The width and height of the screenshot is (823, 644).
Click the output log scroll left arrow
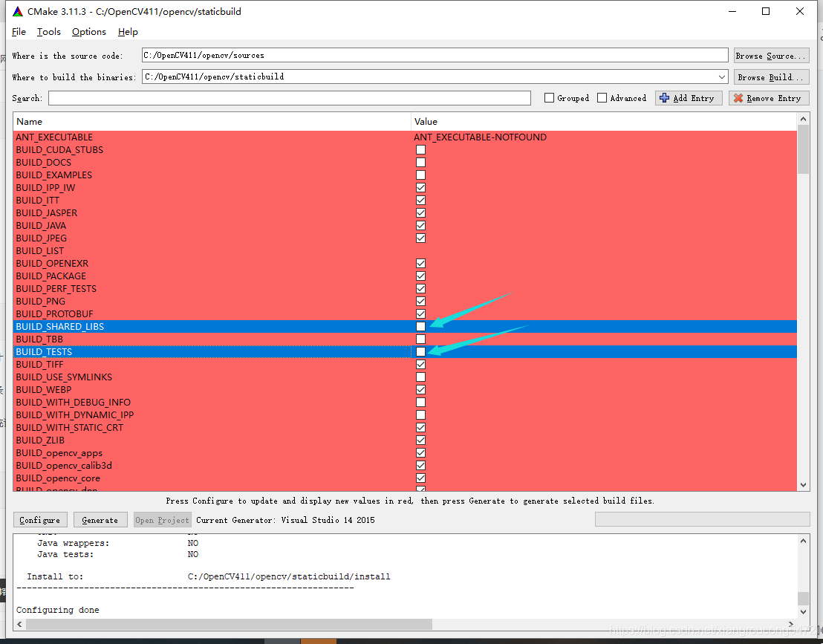(x=20, y=624)
